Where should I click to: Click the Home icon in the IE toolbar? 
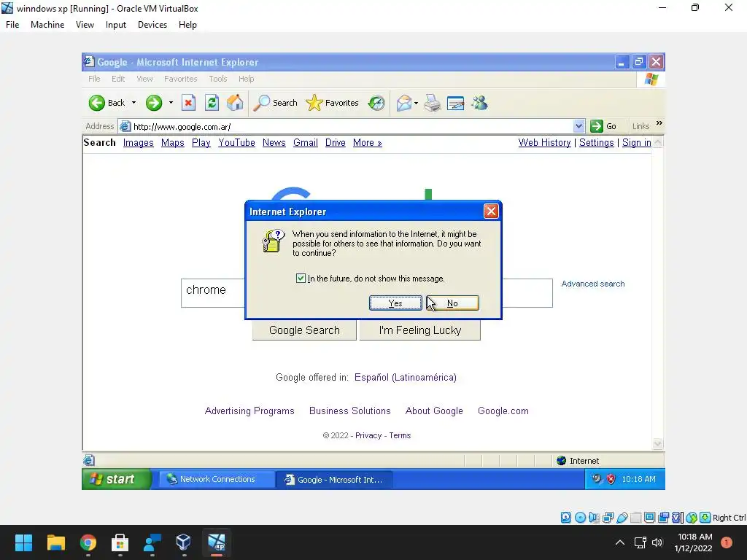tap(235, 102)
